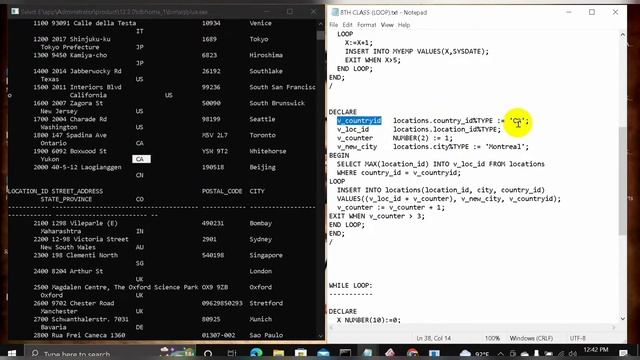640x360 pixels.
Task: Click v_counter NUMBER(2) declaration line
Action: click(395, 138)
